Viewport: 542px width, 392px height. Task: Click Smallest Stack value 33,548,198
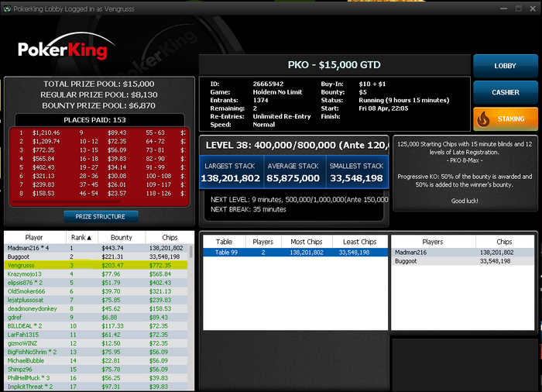point(356,178)
